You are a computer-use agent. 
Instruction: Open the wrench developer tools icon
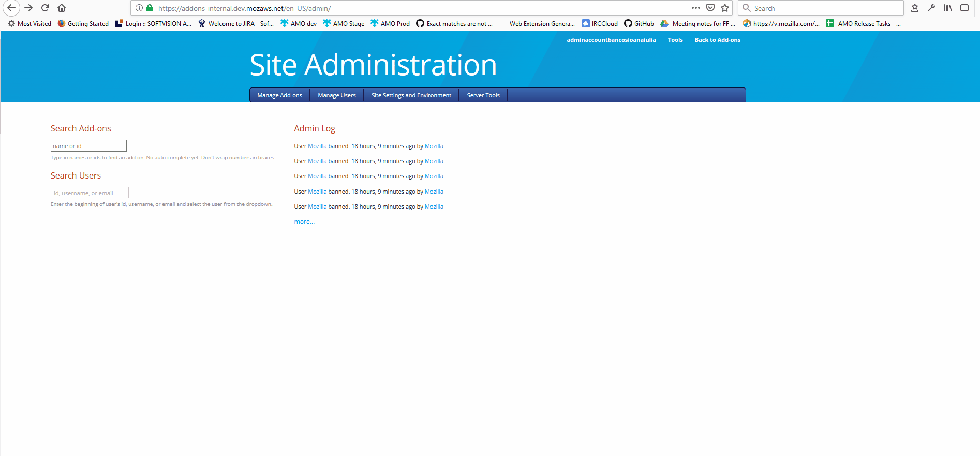(931, 8)
